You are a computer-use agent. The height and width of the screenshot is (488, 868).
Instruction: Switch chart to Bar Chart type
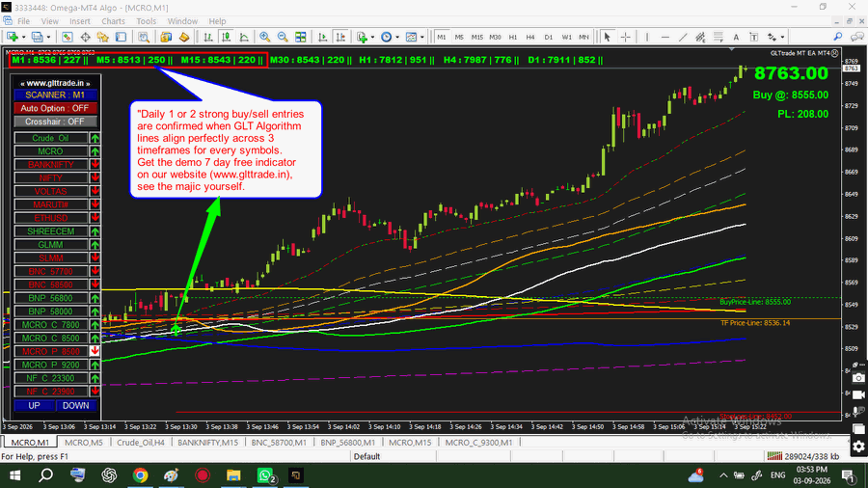pyautogui.click(x=208, y=37)
